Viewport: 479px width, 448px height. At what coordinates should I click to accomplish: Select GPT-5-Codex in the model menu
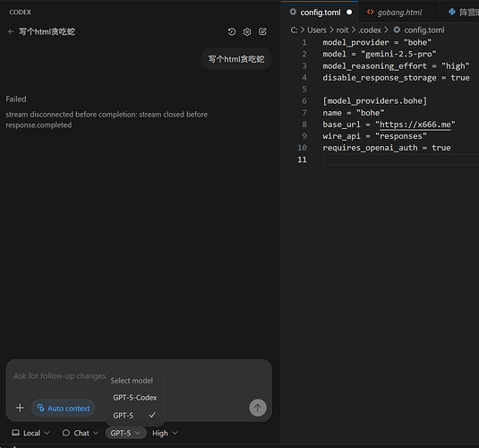pos(135,398)
